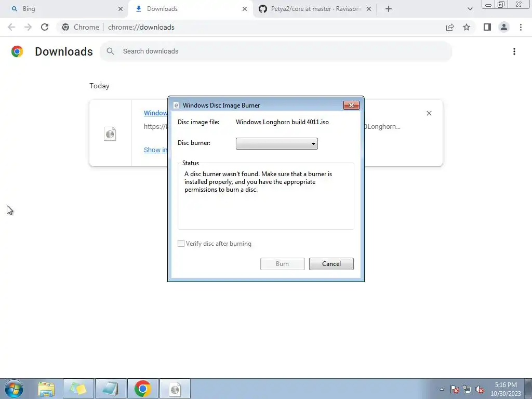Click the Burn button
This screenshot has height=399, width=532.
click(282, 264)
